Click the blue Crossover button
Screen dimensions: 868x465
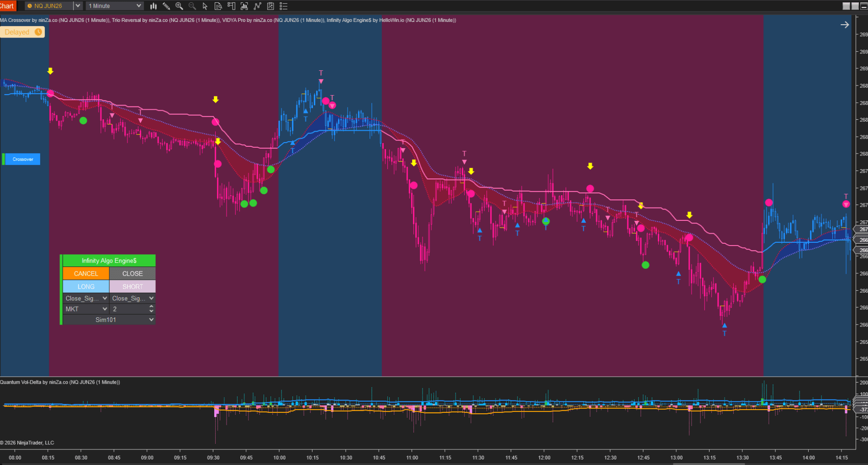[x=23, y=159]
